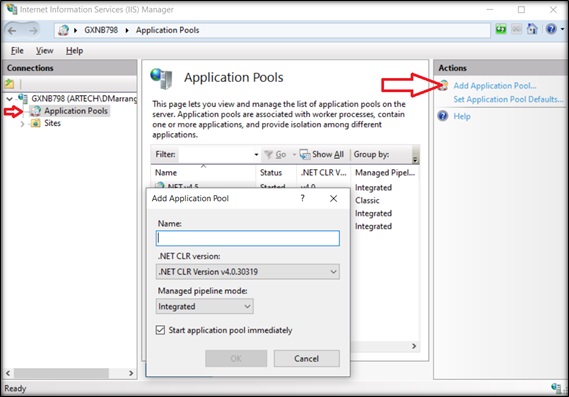569x397 pixels.
Task: Click the Filter text field
Action: click(x=216, y=155)
